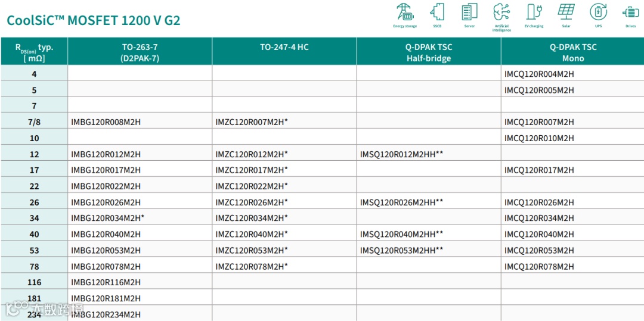Select part IMCQ120R005M2H

pos(539,90)
